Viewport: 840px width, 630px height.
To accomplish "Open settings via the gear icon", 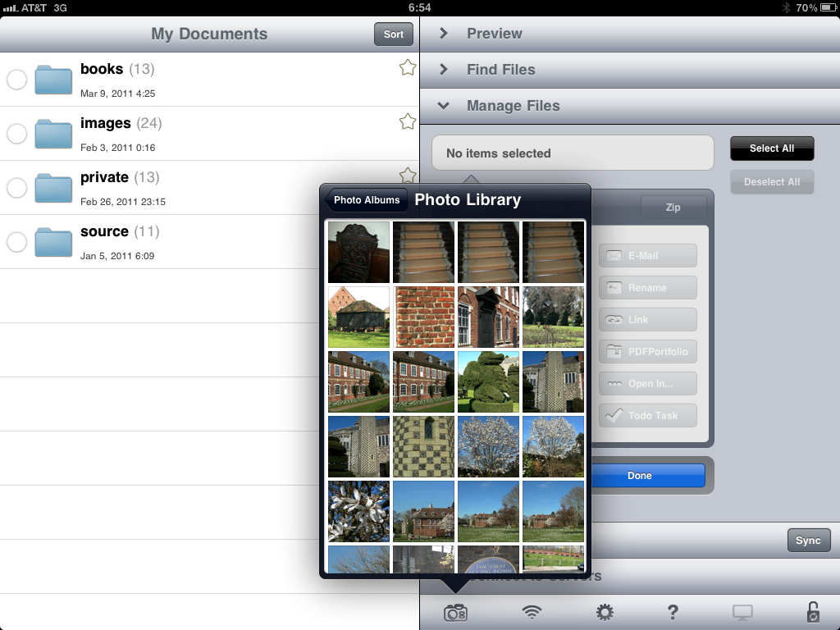I will pyautogui.click(x=605, y=612).
